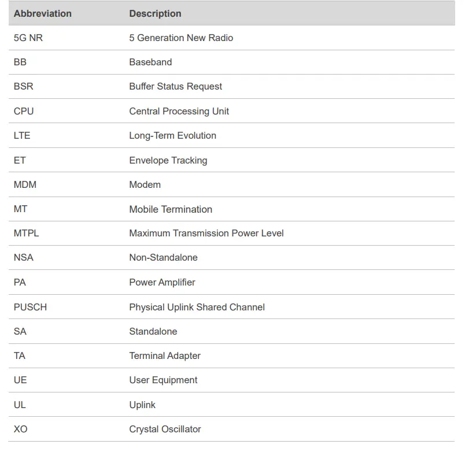The width and height of the screenshot is (476, 452).
Task: Click the LTE abbreviation cell
Action: (x=22, y=135)
